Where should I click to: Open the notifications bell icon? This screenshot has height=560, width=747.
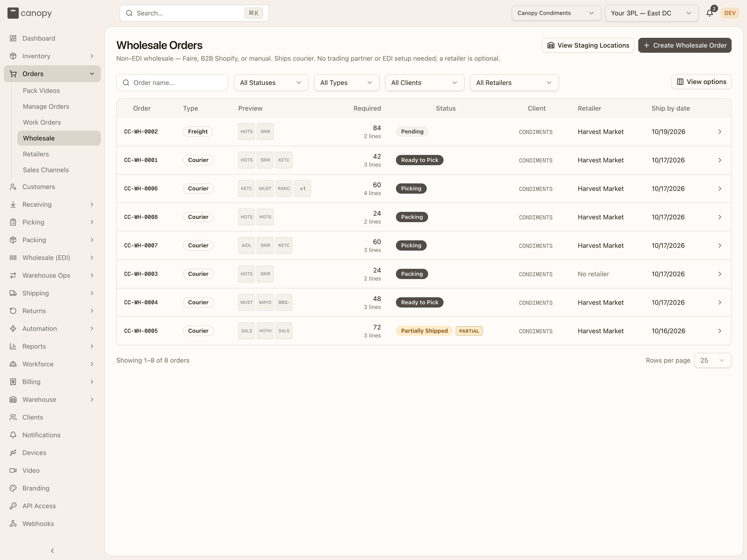coord(709,13)
